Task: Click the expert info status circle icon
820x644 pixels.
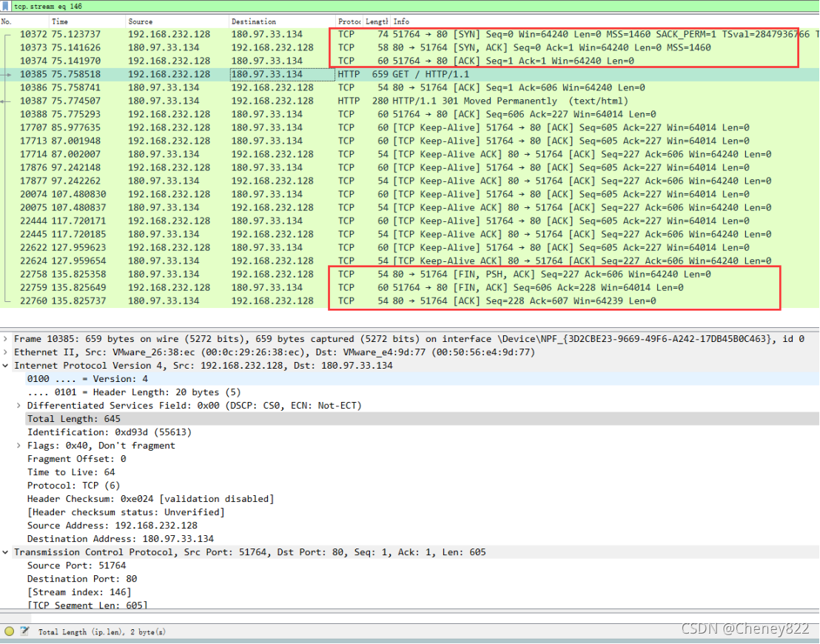Action: click(x=9, y=631)
